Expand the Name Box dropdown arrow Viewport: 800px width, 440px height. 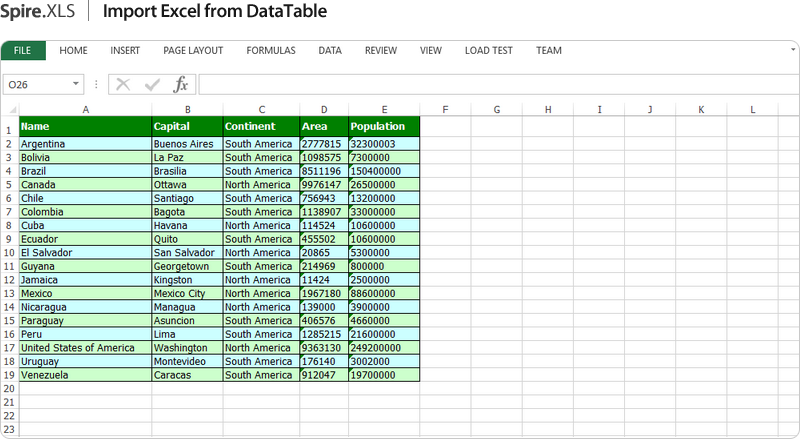click(x=76, y=85)
